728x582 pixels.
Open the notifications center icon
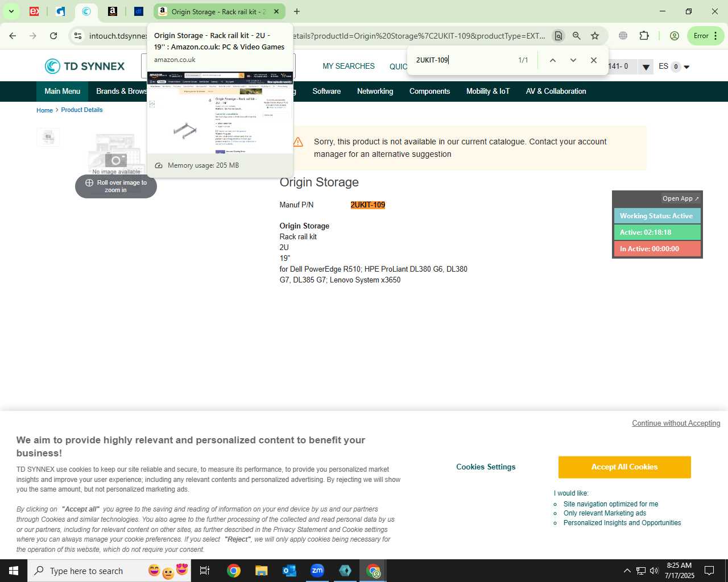(x=709, y=571)
